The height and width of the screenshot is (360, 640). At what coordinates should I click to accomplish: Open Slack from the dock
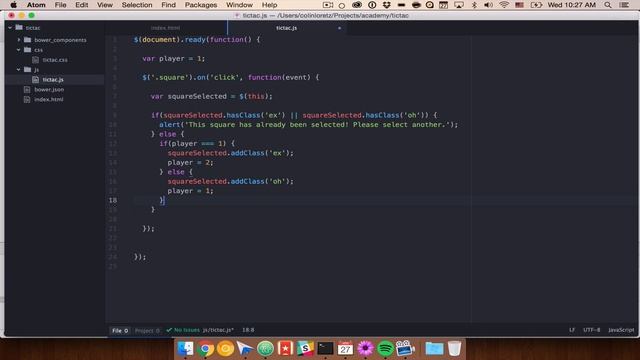pyautogui.click(x=305, y=349)
